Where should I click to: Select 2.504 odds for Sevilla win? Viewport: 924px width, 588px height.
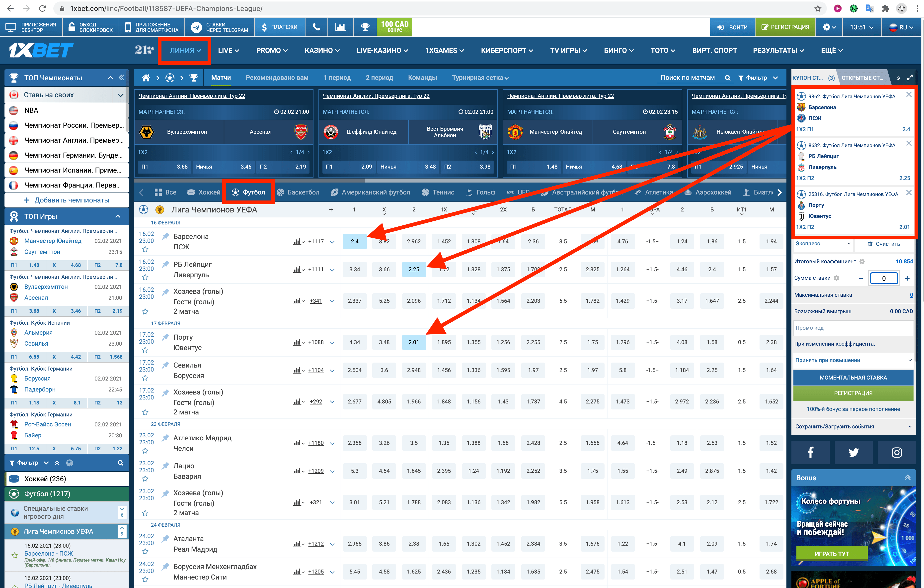[x=354, y=370]
